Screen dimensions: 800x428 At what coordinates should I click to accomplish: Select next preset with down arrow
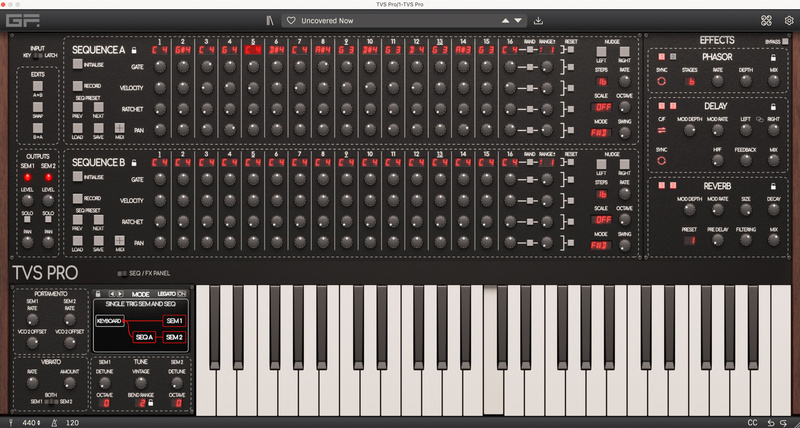coord(518,21)
